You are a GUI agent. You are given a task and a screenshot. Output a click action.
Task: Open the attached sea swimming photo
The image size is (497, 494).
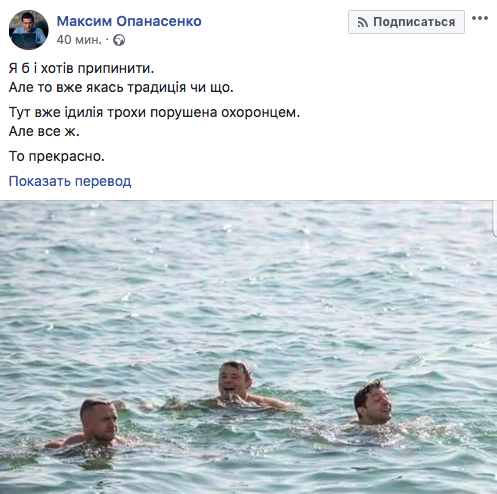(248, 347)
